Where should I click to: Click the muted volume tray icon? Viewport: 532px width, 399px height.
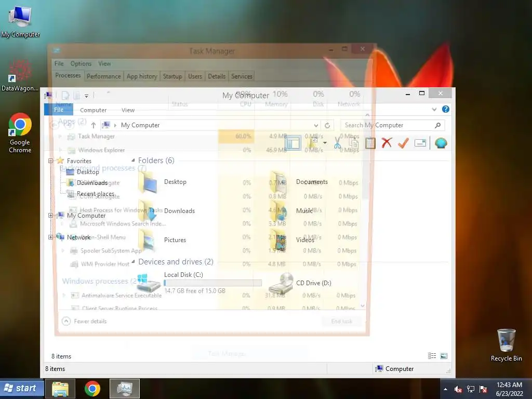pos(458,389)
